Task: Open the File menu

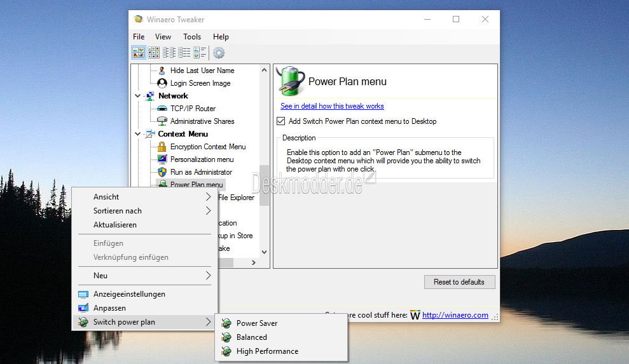Action: click(x=139, y=37)
